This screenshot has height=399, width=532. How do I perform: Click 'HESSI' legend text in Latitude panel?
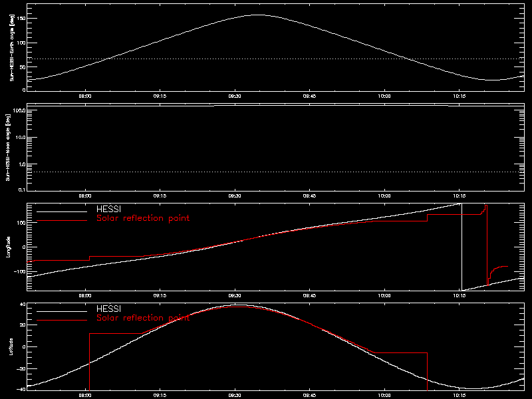(108, 309)
